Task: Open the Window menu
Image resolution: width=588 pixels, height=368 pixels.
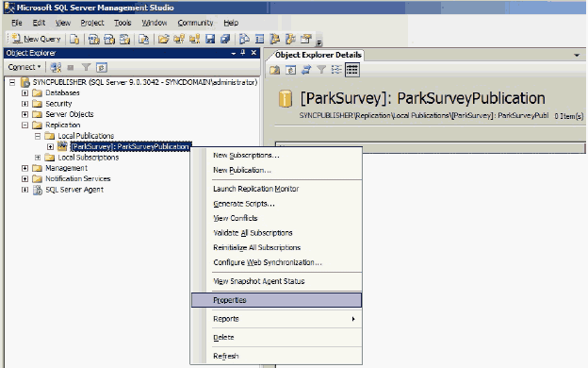Action: tap(155, 23)
